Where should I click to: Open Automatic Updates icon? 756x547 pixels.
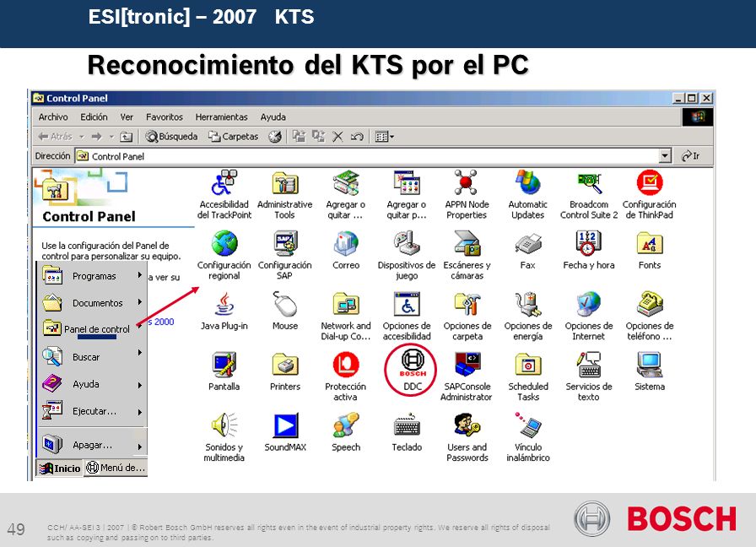527,183
